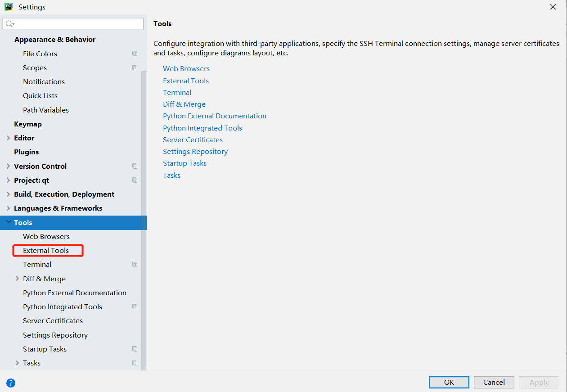Screen dimensions: 567x392
Task: Click project-level icon beside Version Control
Action: 135,166
